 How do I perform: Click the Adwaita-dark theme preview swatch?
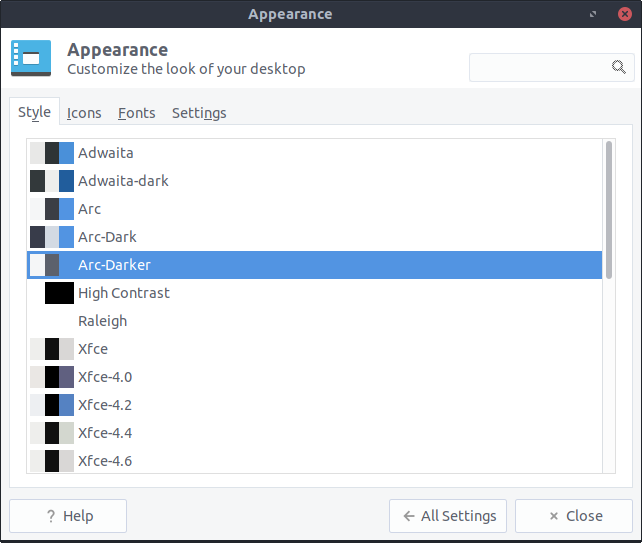(52, 181)
